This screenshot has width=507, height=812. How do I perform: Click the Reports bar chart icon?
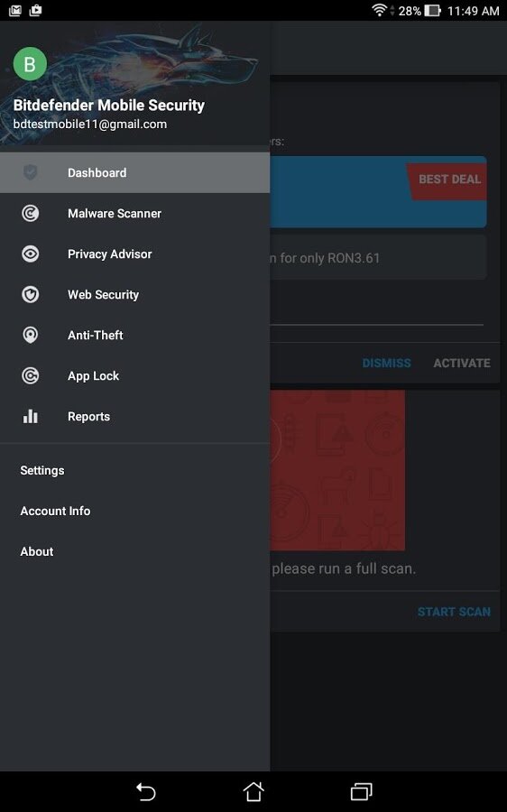tap(30, 416)
